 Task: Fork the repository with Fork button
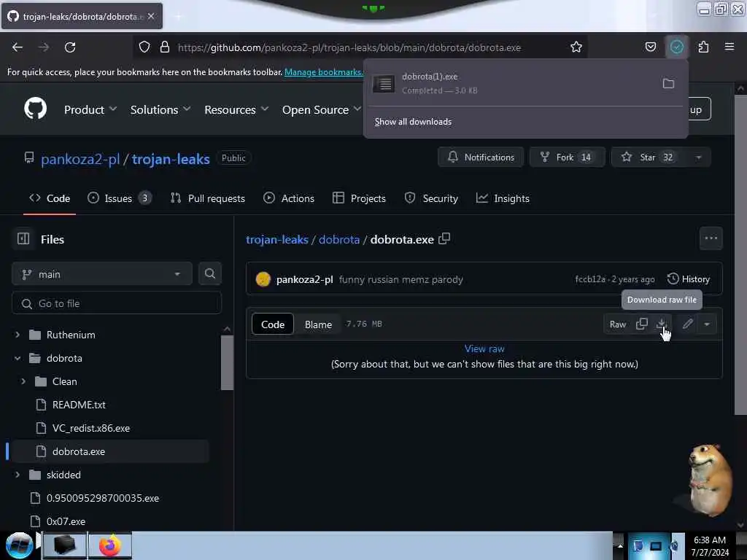pyautogui.click(x=567, y=157)
